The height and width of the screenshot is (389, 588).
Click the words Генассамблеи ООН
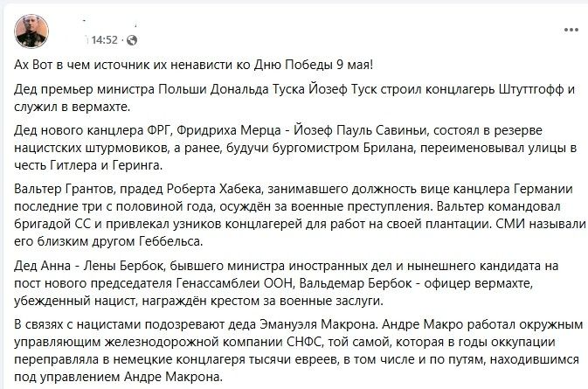[x=234, y=283]
